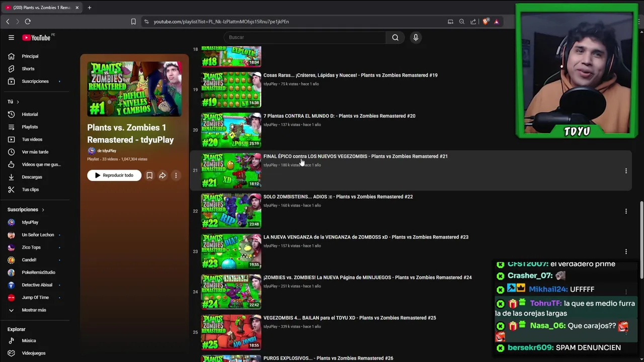
Task: Activate voice search microphone
Action: click(x=416, y=37)
